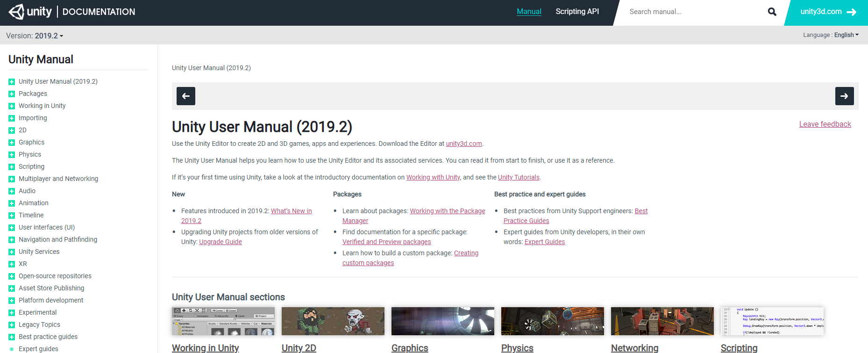Select Open-source repositories sidebar entry
The image size is (868, 353).
[55, 276]
